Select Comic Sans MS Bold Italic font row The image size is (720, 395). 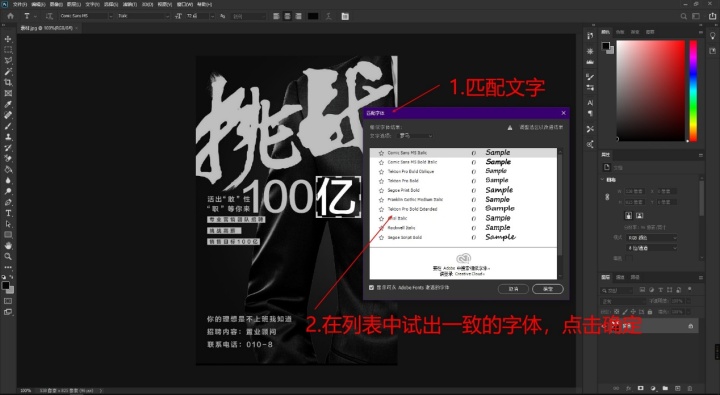(463, 162)
